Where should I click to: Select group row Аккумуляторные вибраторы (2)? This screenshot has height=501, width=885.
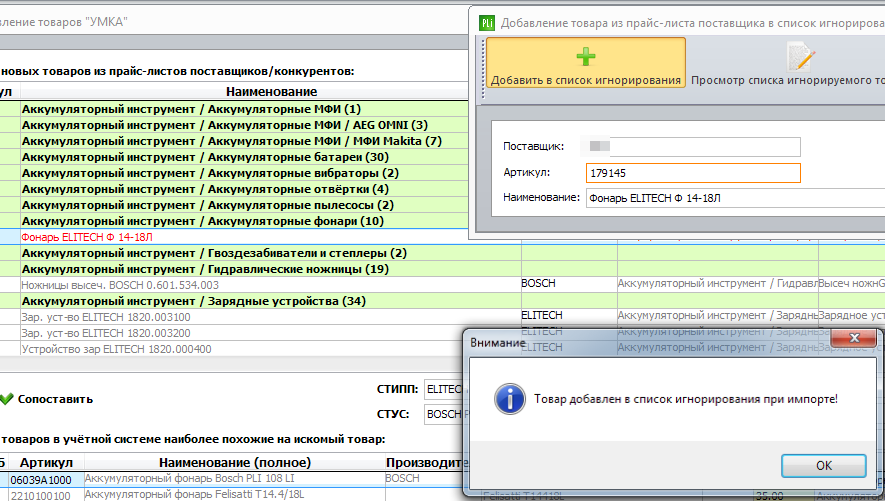(x=234, y=173)
